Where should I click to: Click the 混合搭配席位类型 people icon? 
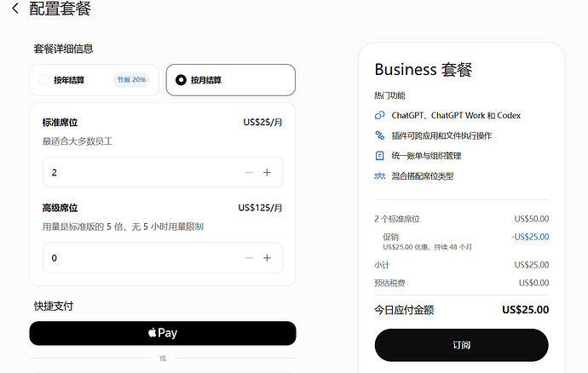(x=379, y=175)
